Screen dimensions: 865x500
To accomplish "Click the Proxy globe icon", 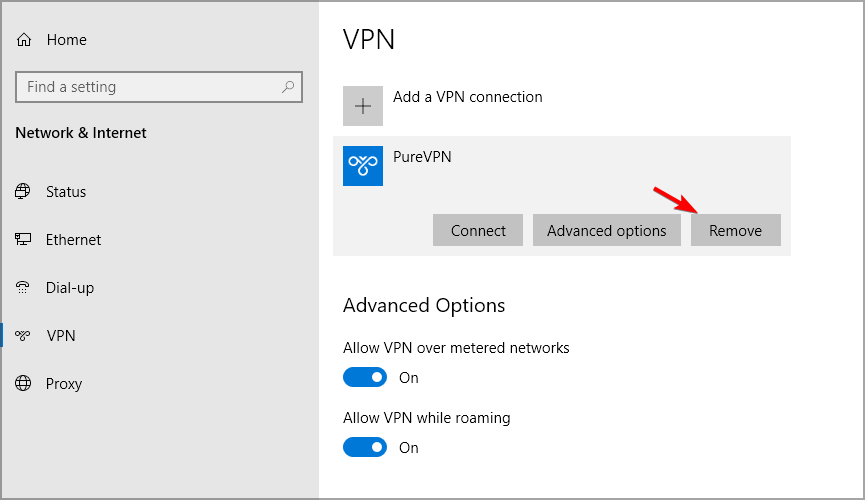I will tap(23, 383).
